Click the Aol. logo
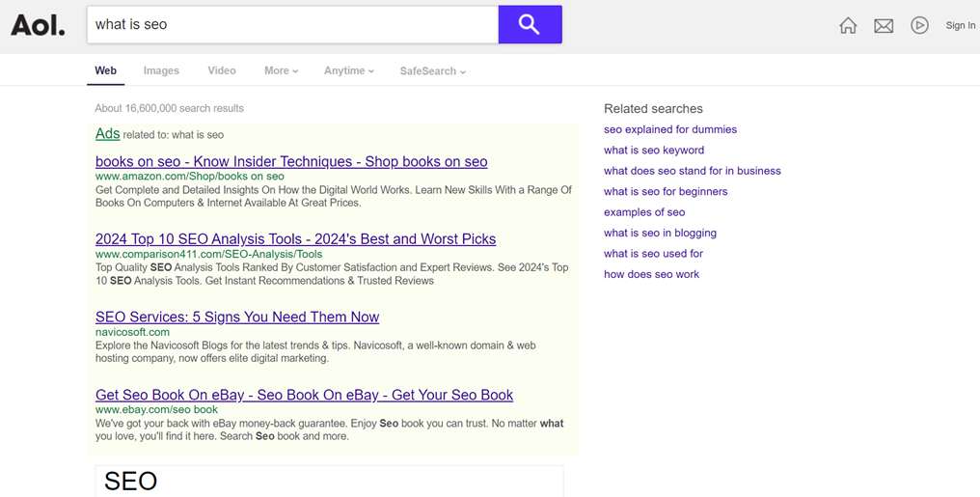This screenshot has width=980, height=497. (38, 25)
